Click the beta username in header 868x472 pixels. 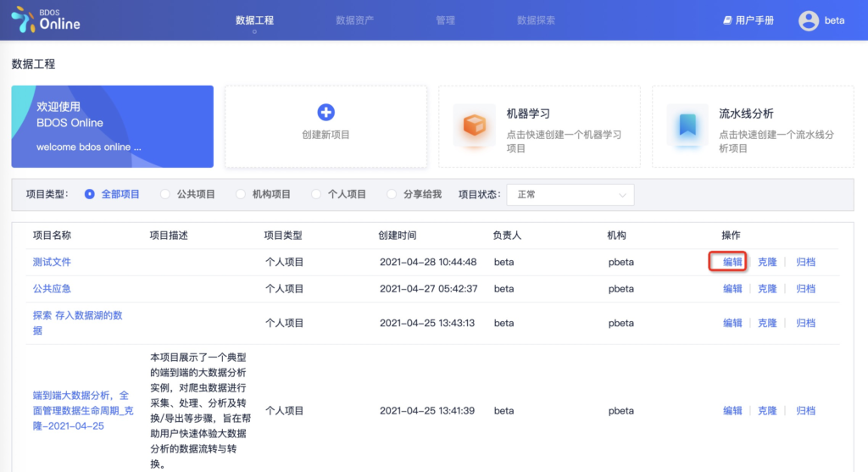pyautogui.click(x=834, y=20)
